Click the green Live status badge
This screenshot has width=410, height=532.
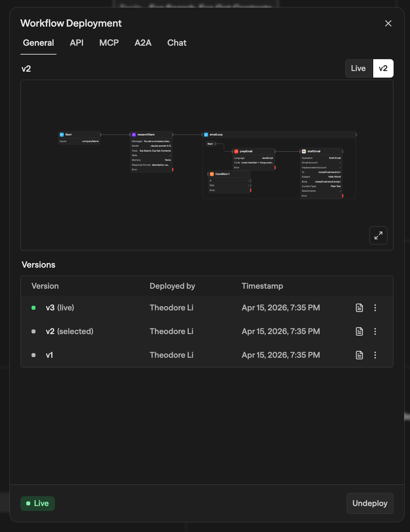(x=37, y=503)
